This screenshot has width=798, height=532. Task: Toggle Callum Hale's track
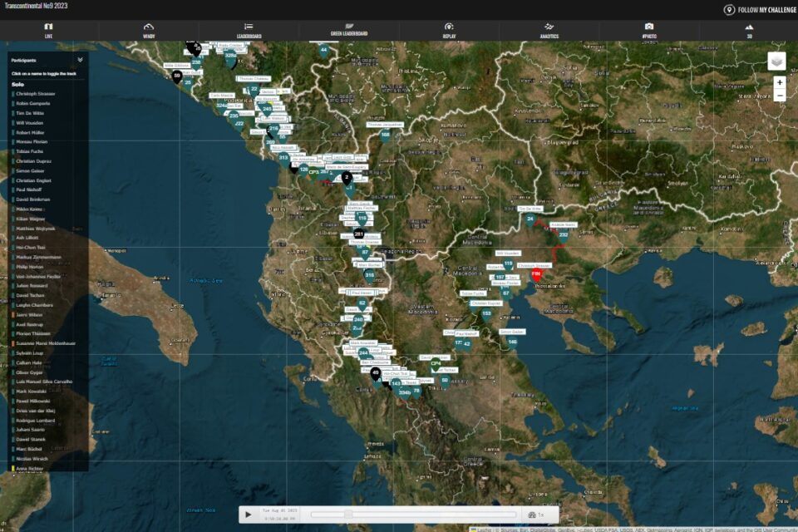coord(28,363)
